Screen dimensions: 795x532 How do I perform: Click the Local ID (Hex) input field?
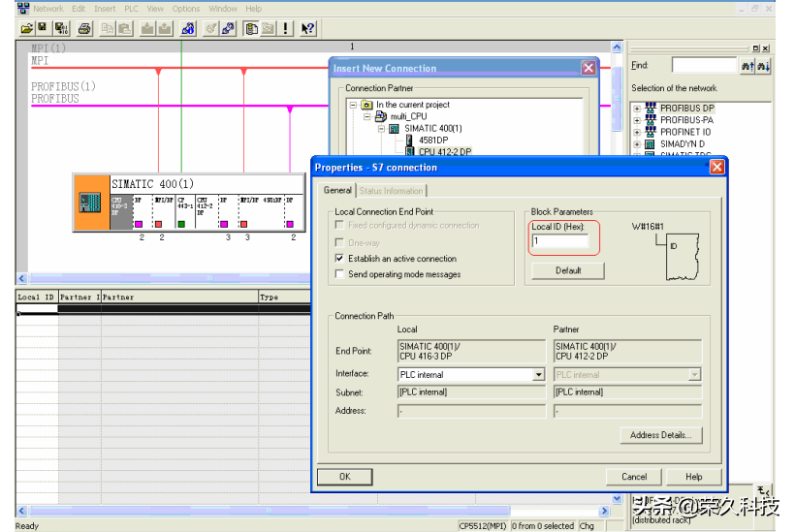click(x=559, y=241)
